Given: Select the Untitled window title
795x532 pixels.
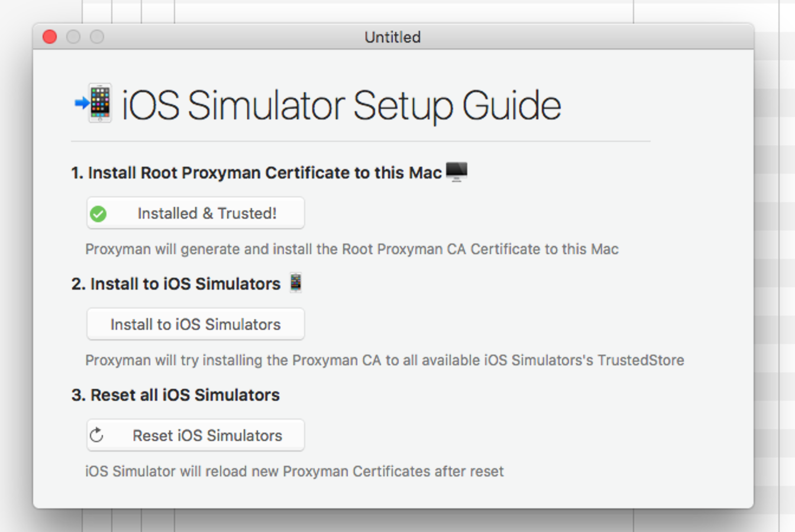Looking at the screenshot, I should pyautogui.click(x=392, y=37).
